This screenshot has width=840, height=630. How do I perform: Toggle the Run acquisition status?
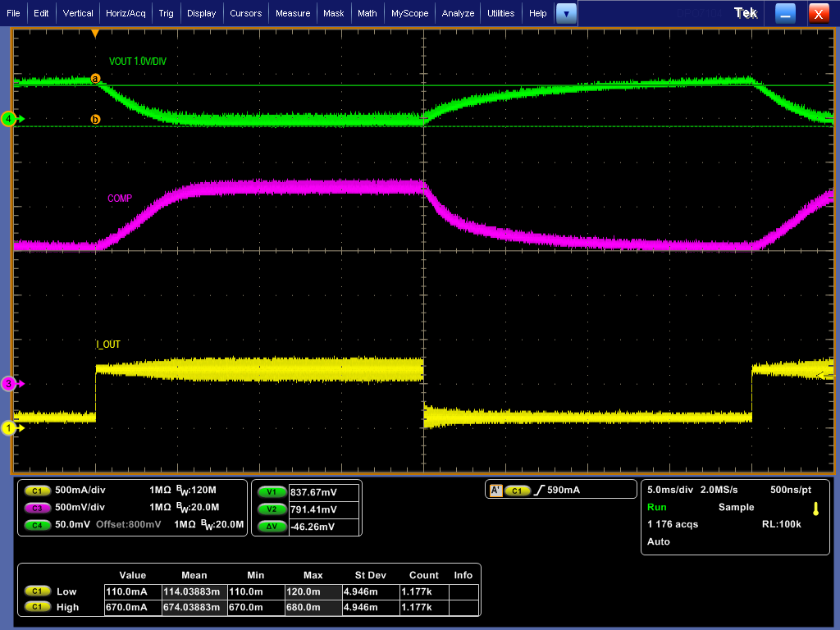point(656,507)
